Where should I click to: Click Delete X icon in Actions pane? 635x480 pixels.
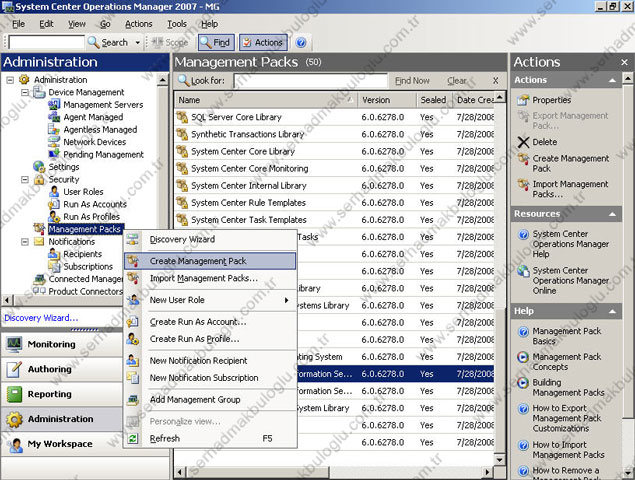(523, 142)
